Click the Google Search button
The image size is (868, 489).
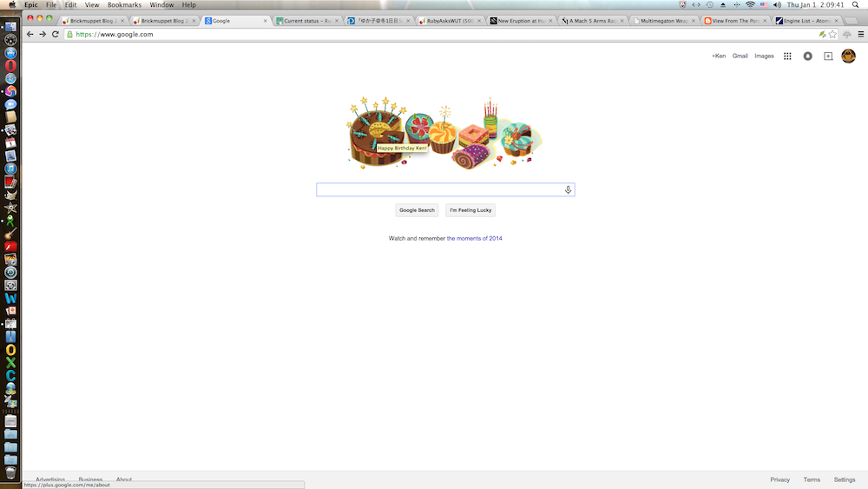click(x=417, y=210)
